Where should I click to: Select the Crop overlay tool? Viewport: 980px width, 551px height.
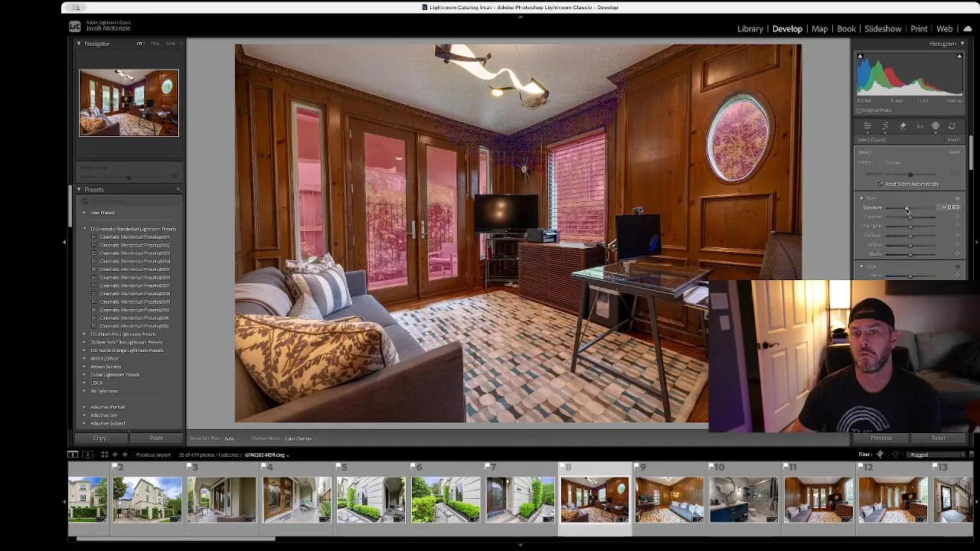point(885,126)
